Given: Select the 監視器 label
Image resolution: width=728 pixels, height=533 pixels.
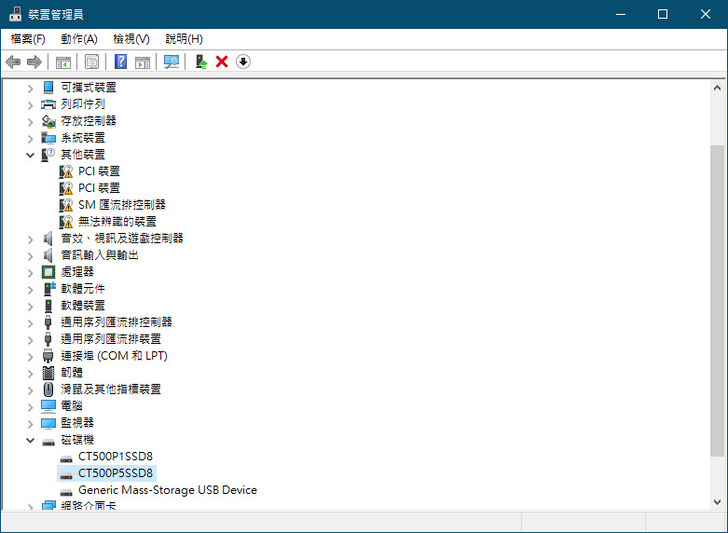Looking at the screenshot, I should pos(77,422).
